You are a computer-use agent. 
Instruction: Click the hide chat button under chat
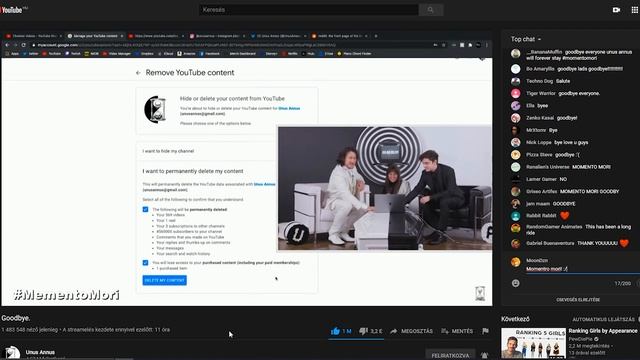[578, 300]
